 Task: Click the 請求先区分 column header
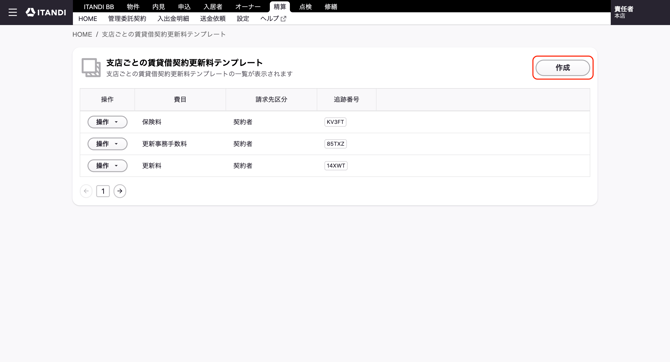coord(271,99)
